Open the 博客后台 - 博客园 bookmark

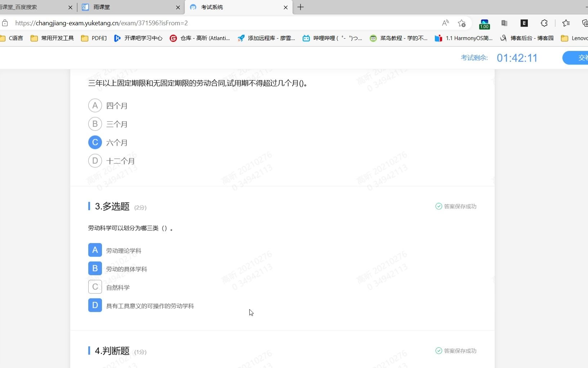tap(527, 38)
